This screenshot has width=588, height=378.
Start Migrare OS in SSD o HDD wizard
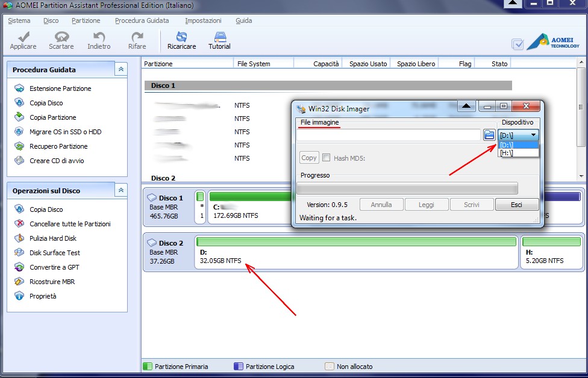coord(65,132)
